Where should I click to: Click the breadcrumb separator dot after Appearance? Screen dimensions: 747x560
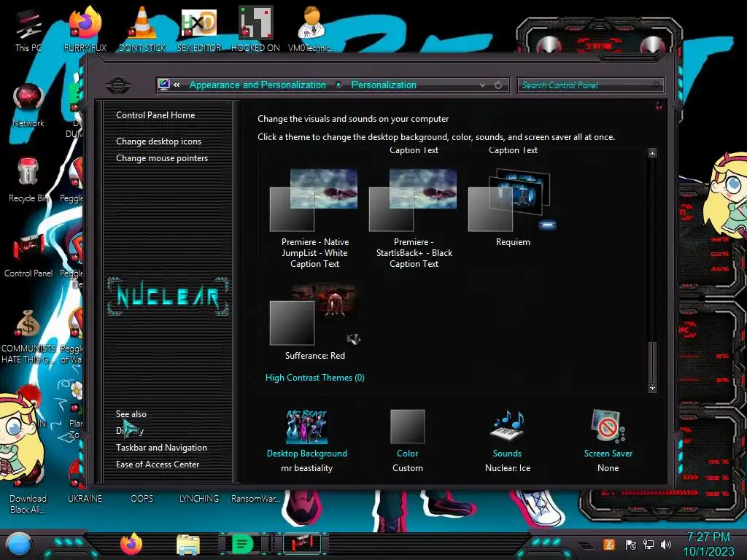(x=338, y=85)
